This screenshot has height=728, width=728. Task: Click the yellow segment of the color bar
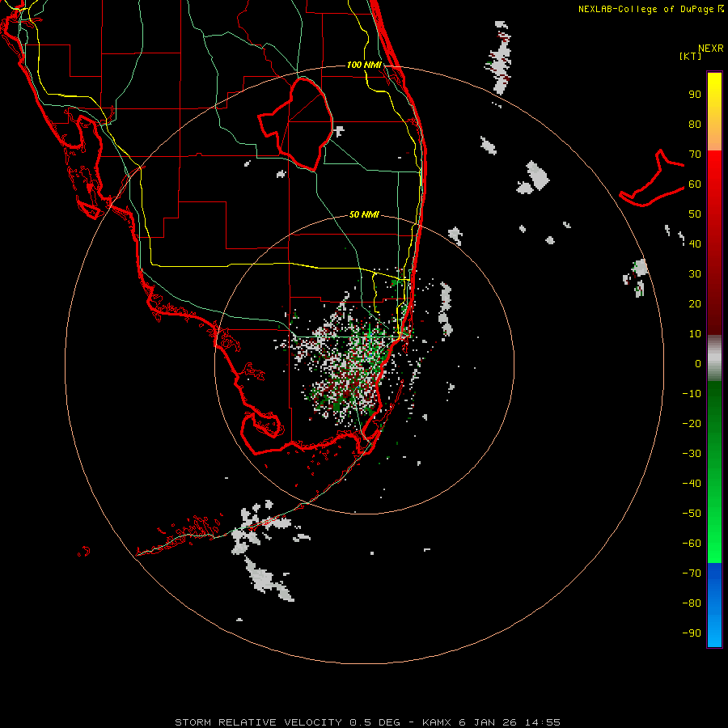point(714,112)
